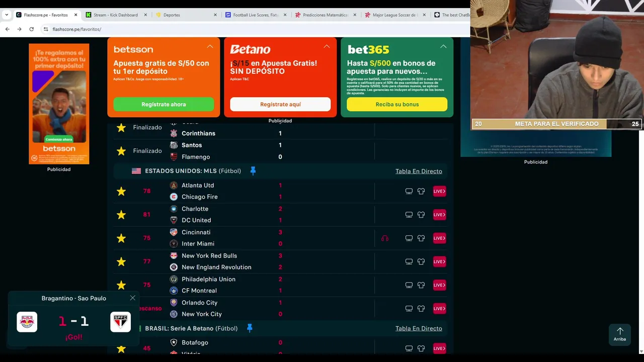Image resolution: width=644 pixels, height=362 pixels.
Task: Toggle favorite star for Cincinnati match
Action: [121, 238]
